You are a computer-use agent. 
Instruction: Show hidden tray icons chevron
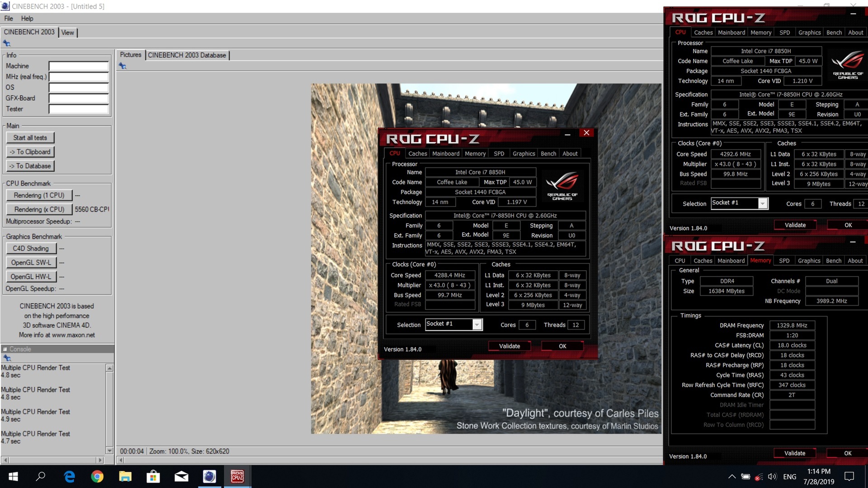(x=731, y=477)
